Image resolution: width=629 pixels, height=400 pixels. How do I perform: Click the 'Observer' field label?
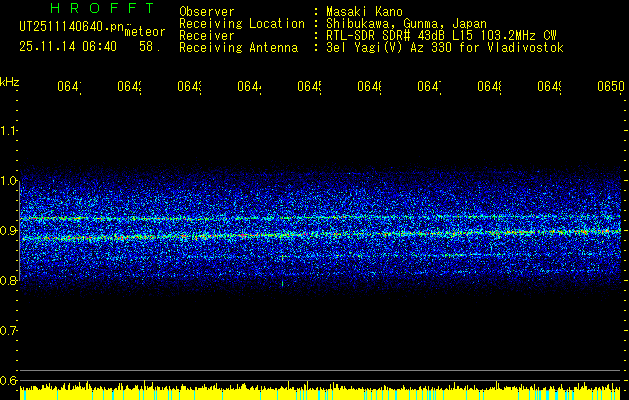207,12
